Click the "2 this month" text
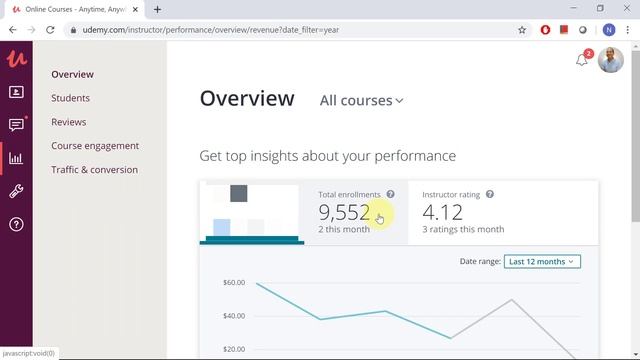The height and width of the screenshot is (360, 640). (x=344, y=229)
